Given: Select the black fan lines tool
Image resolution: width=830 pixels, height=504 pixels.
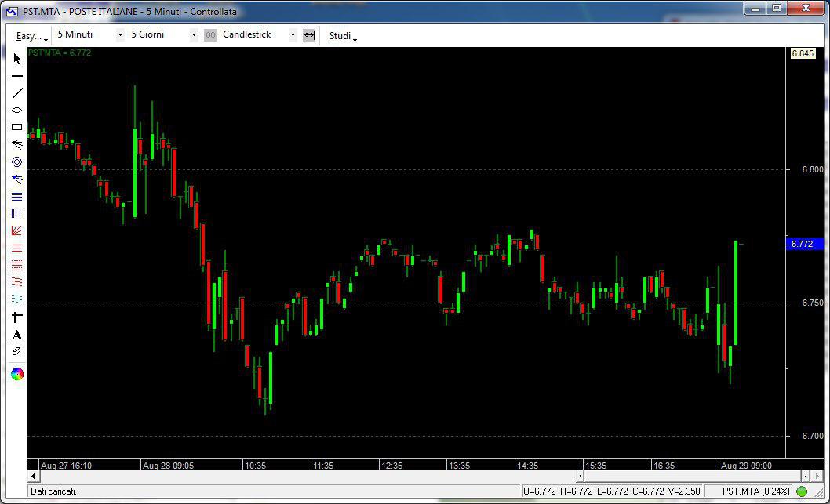Looking at the screenshot, I should [17, 144].
